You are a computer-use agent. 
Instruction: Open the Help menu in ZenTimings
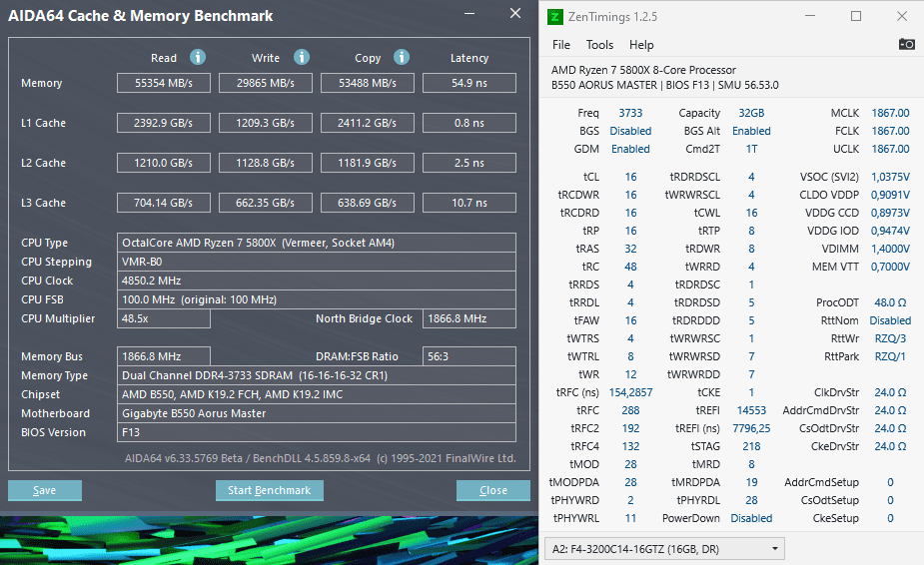(x=641, y=45)
